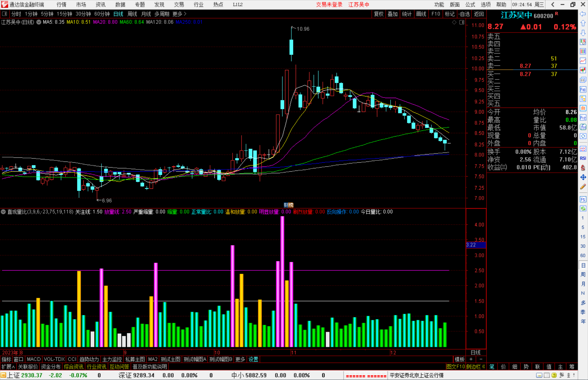Click the -自选 remove favorite button
The width and height of the screenshot is (588, 380).
(x=464, y=14)
